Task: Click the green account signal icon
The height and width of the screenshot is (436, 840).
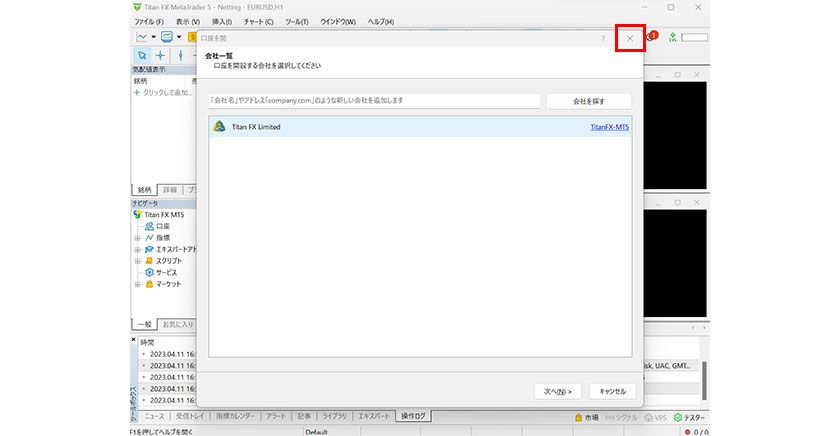Action: point(672,37)
